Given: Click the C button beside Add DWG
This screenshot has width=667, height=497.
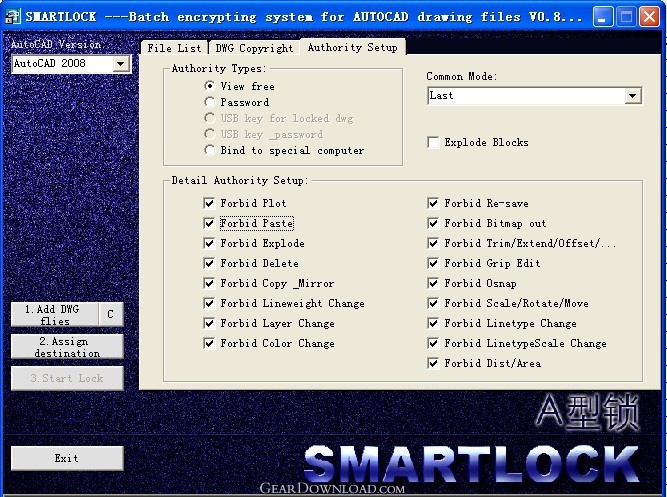Looking at the screenshot, I should point(111,314).
